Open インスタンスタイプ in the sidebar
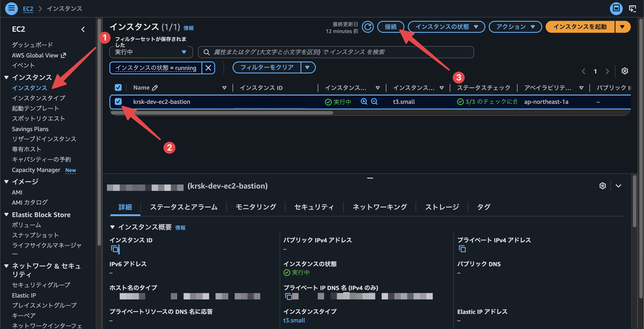The width and height of the screenshot is (644, 329). click(x=39, y=98)
